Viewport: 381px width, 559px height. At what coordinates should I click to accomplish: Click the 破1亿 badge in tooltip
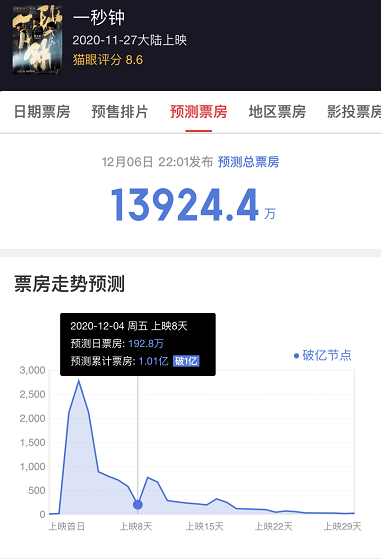pos(186,361)
